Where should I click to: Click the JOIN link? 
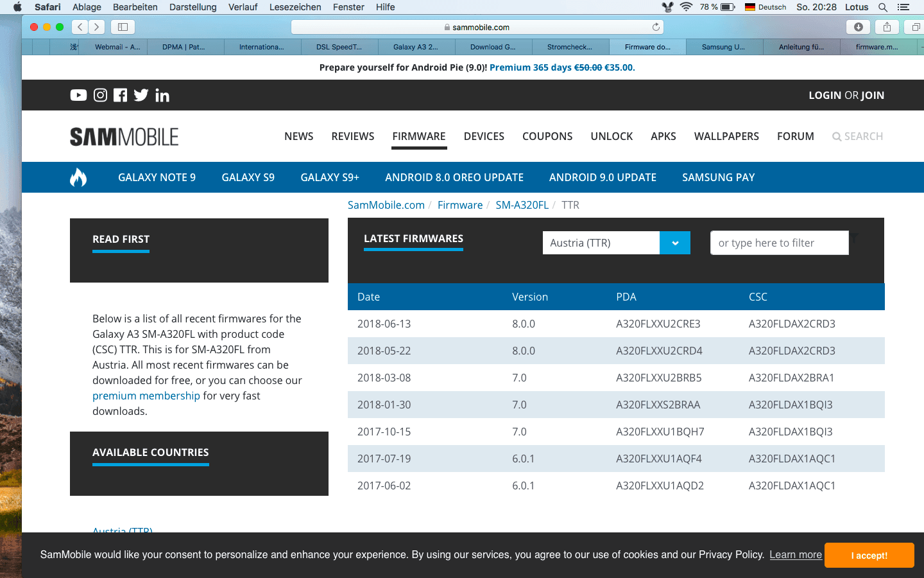[x=873, y=95]
